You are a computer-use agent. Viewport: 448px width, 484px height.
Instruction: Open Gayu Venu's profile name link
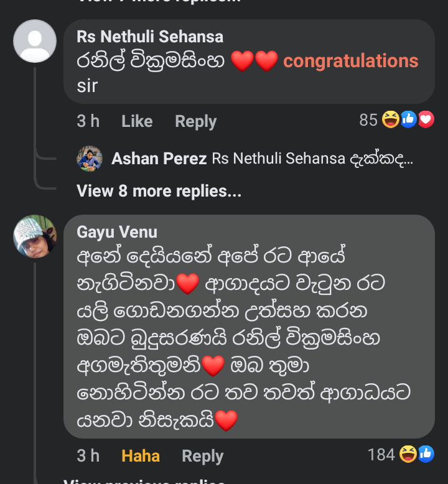(x=117, y=232)
